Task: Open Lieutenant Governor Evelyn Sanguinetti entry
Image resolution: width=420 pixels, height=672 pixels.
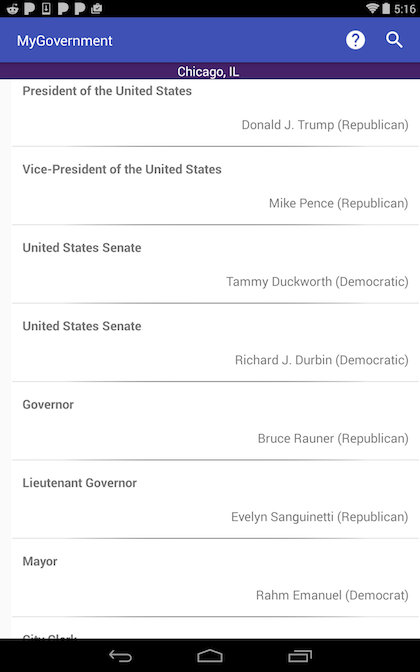Action: tap(215, 499)
